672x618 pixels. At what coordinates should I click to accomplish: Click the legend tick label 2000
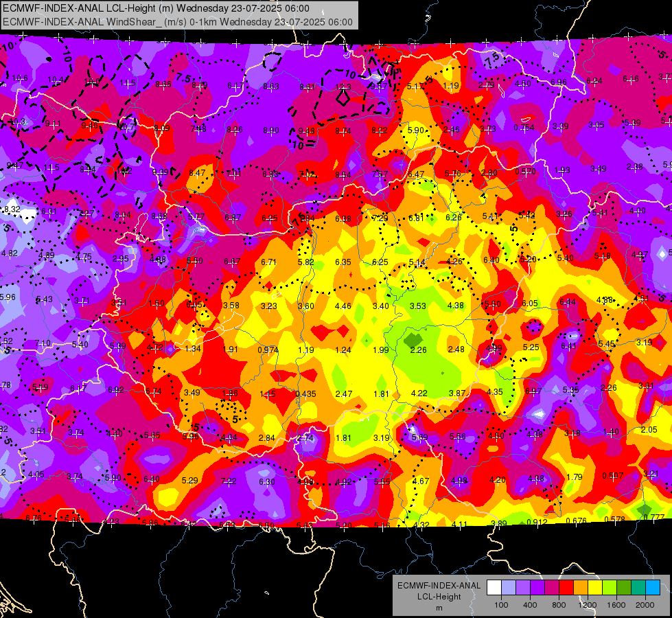tap(645, 605)
